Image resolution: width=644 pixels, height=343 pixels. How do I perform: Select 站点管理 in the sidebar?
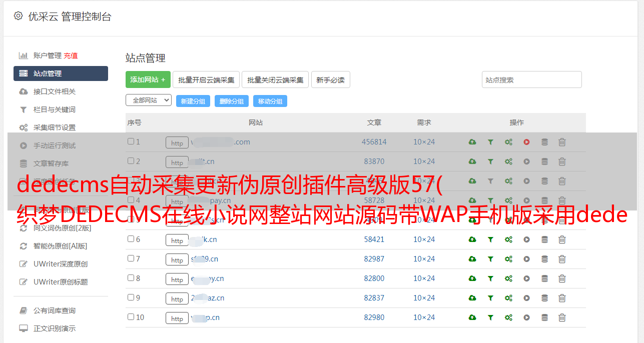pos(61,73)
